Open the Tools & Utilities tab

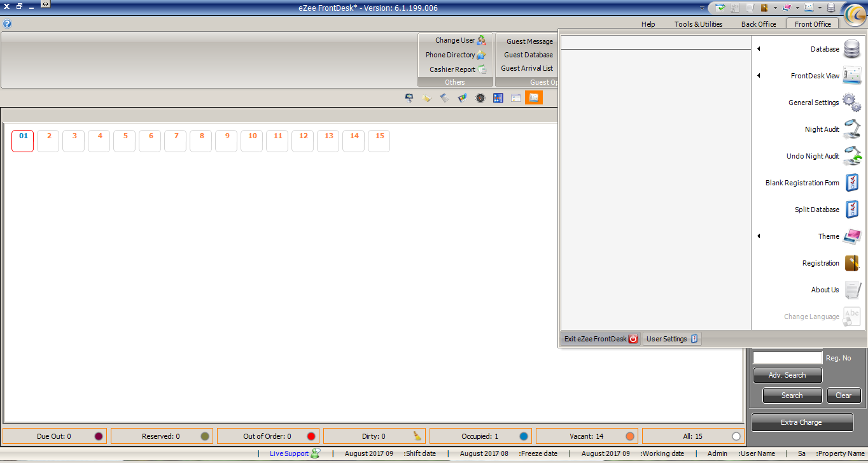(x=699, y=24)
